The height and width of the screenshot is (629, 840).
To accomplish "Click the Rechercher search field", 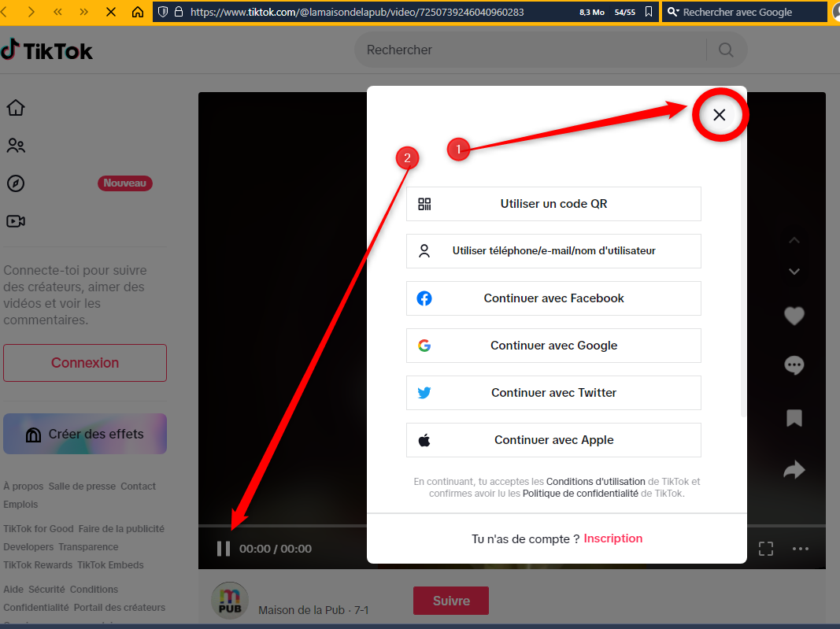I will tap(531, 50).
